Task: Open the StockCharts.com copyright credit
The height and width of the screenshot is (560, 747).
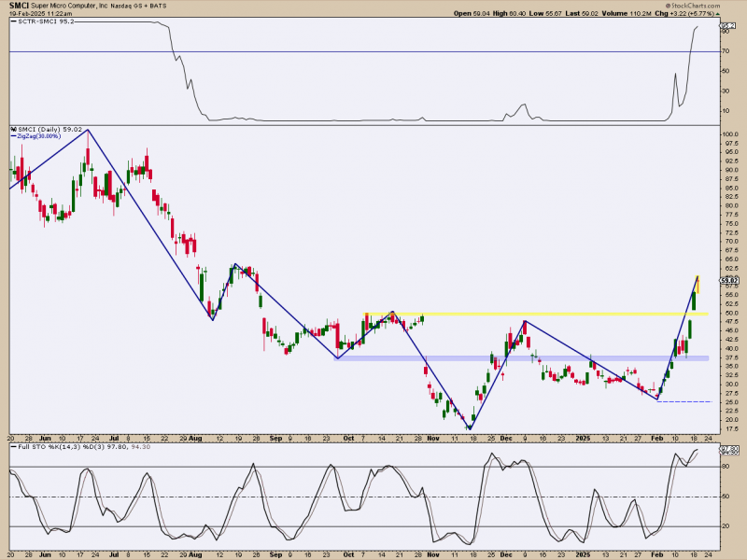Action: coord(692,6)
